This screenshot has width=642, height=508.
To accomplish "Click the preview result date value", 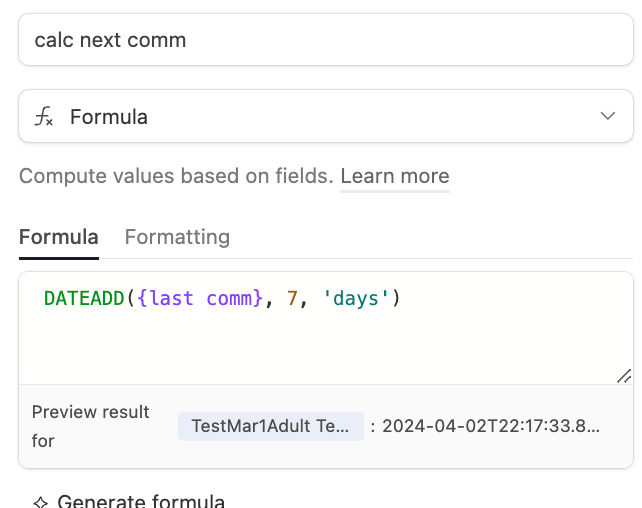I will [491, 426].
